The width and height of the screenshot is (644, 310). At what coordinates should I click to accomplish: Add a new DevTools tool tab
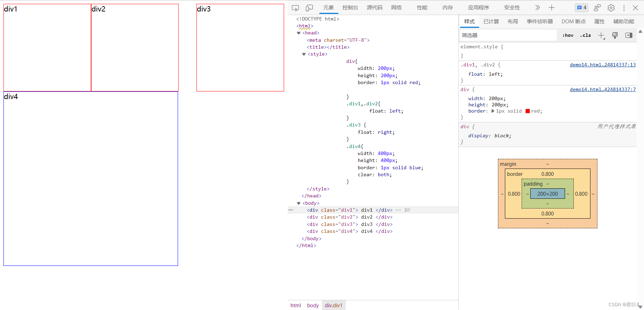[x=552, y=8]
